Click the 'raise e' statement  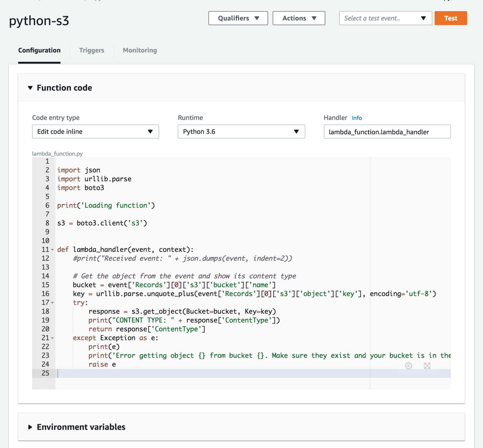pos(102,364)
